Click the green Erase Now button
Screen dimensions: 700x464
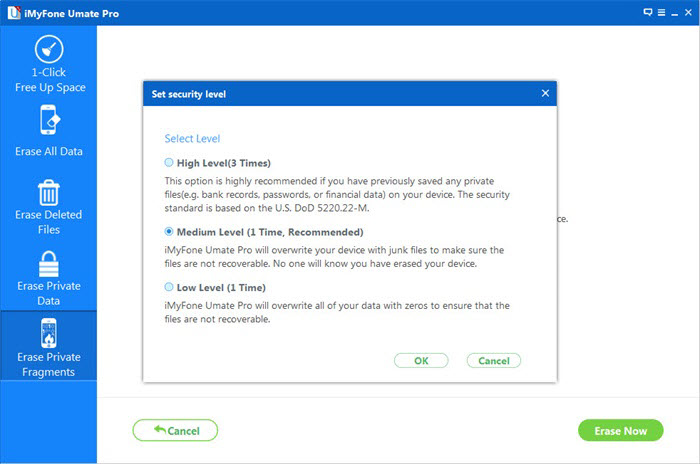click(620, 431)
